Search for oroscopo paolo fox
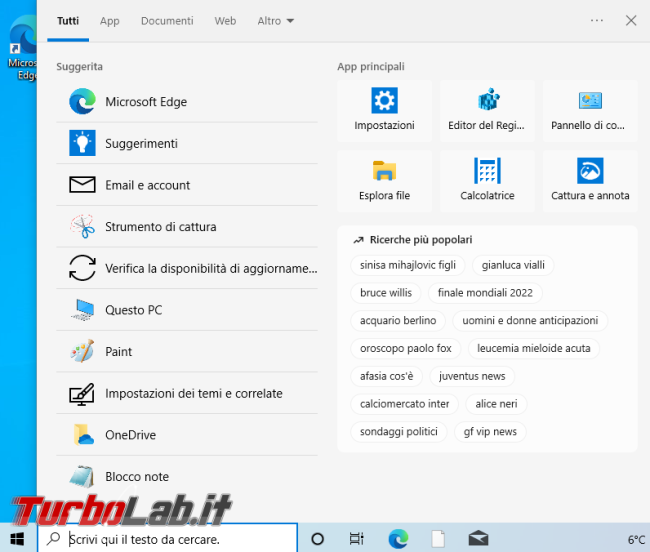This screenshot has height=552, width=650. click(405, 348)
